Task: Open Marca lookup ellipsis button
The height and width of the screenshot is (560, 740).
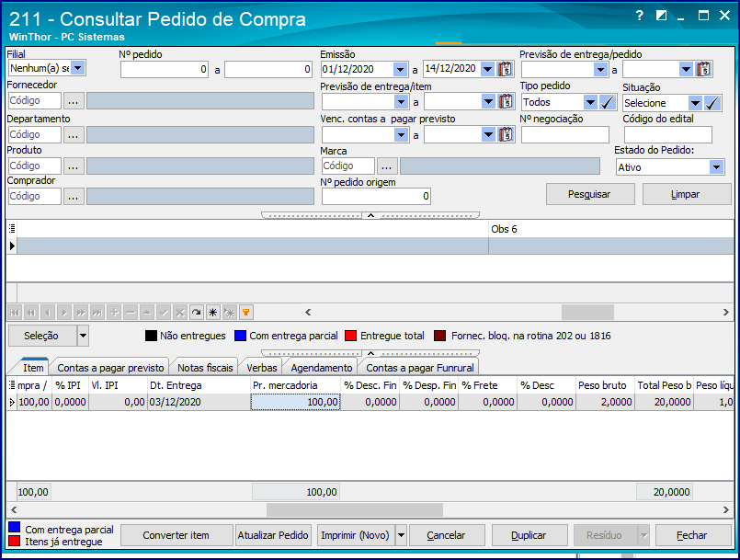Action: 387,166
